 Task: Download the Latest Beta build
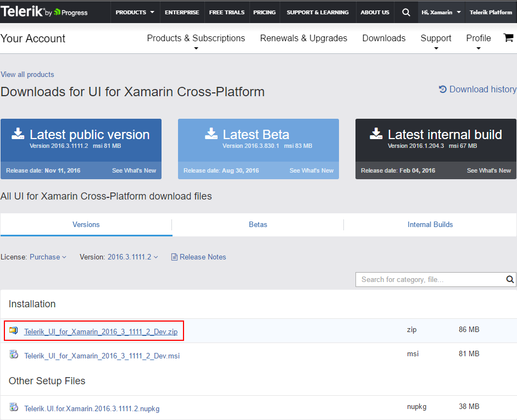click(x=258, y=140)
